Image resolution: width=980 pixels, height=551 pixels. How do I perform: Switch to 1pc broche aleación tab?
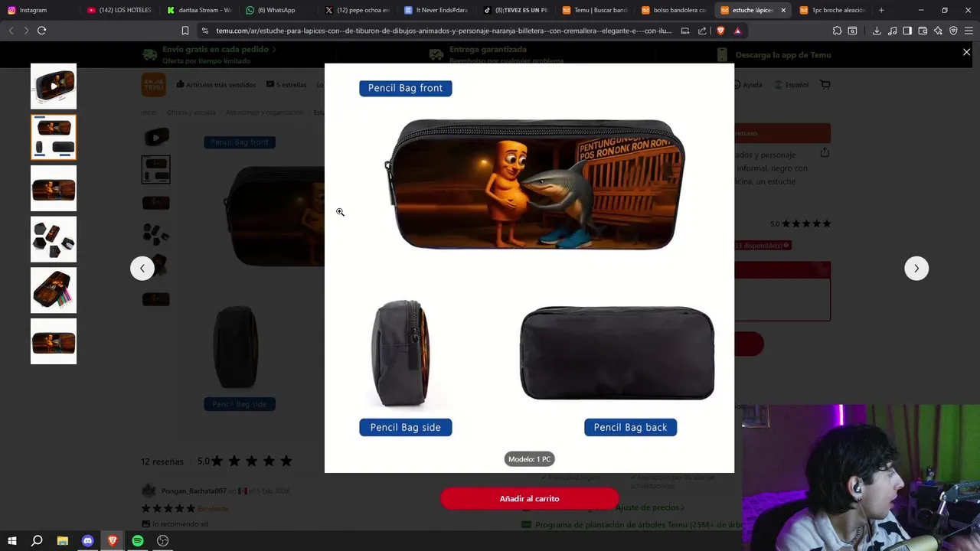pos(834,10)
